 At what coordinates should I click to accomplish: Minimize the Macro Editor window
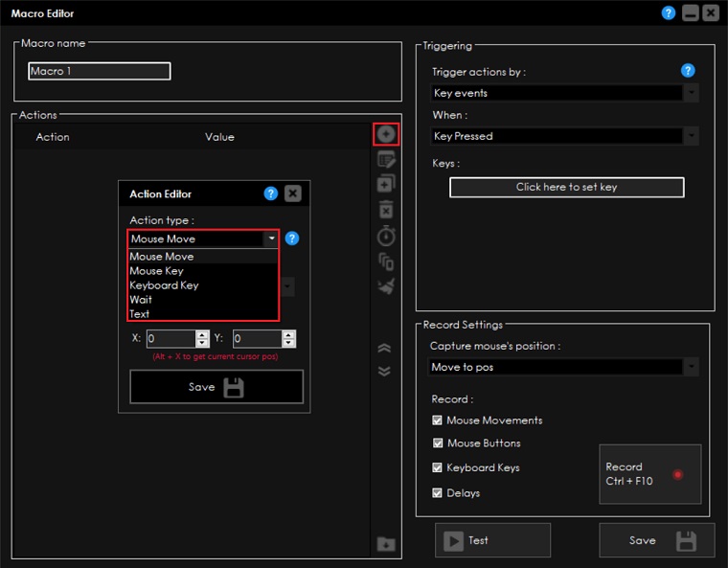coord(690,13)
